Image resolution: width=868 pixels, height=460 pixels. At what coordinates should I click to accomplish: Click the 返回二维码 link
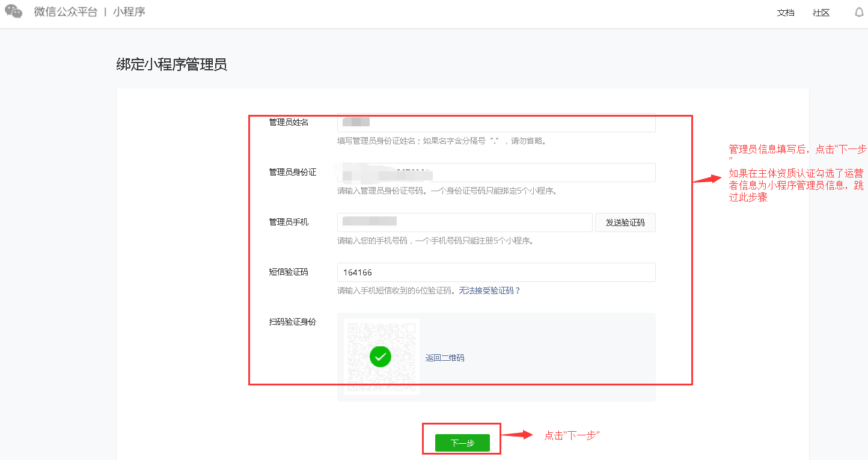[x=445, y=358]
